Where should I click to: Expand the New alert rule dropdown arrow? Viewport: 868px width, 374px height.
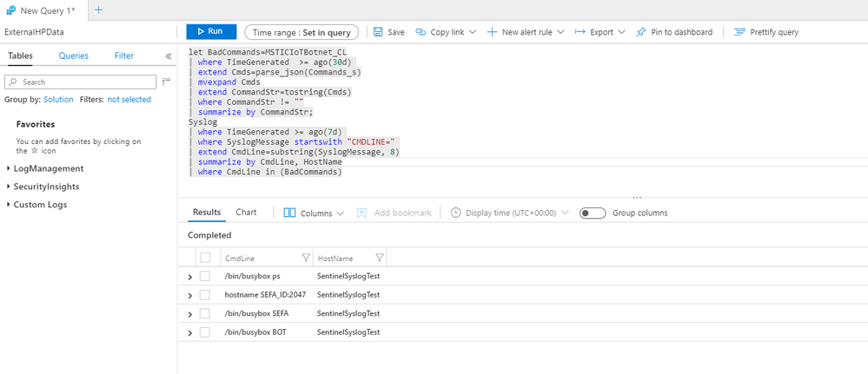[x=560, y=32]
